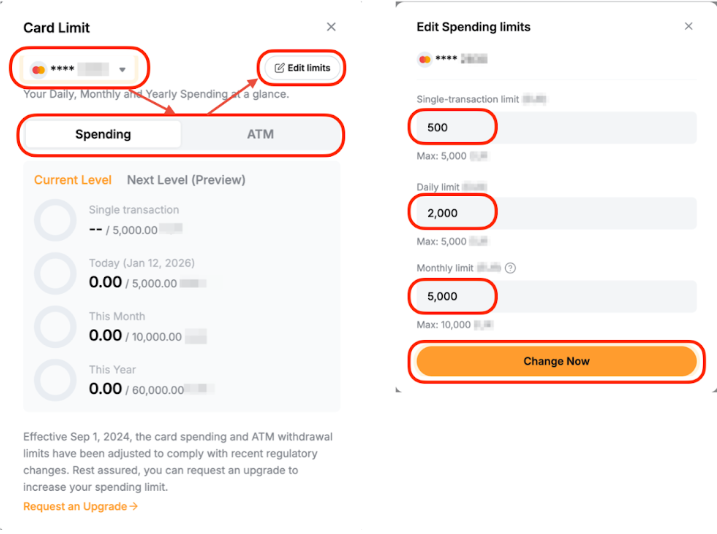
Task: Click the Monthly limit help question icon
Action: [x=510, y=268]
